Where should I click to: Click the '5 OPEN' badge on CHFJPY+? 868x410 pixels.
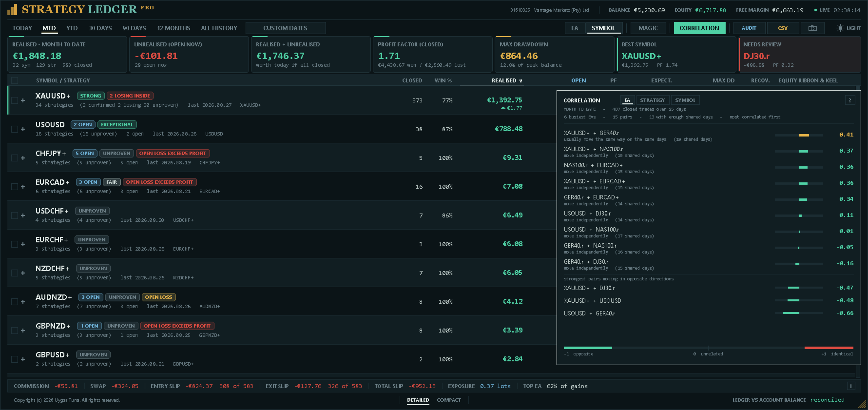click(x=85, y=154)
